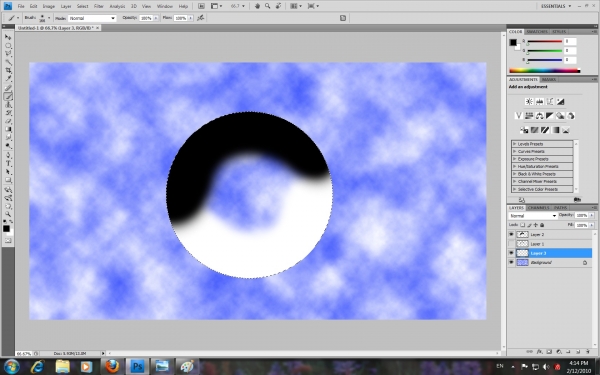This screenshot has height=375, width=600.
Task: Add a Brightness/Contrast adjustment
Action: coord(529,102)
